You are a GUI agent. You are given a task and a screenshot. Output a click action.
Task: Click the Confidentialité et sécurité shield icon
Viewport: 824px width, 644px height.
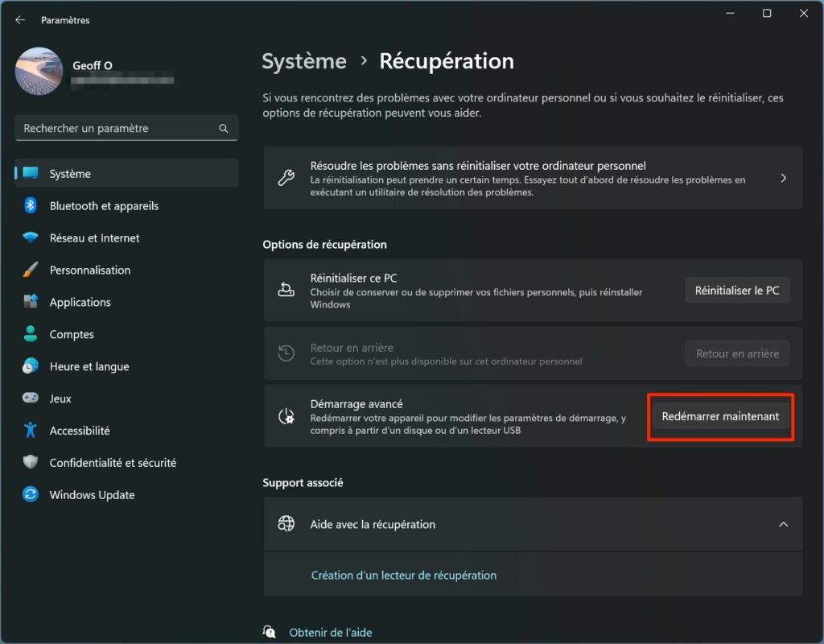(31, 463)
